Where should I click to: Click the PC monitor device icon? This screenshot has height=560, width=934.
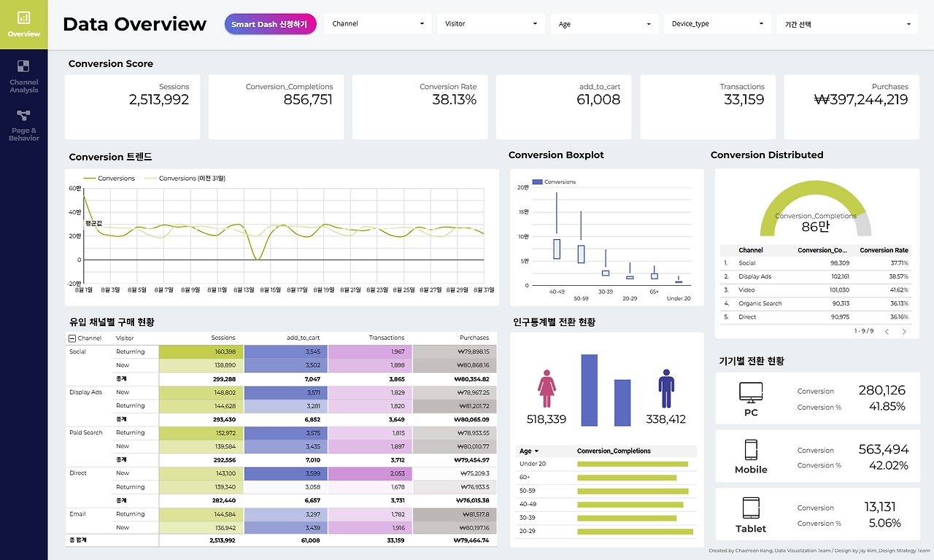pyautogui.click(x=751, y=392)
